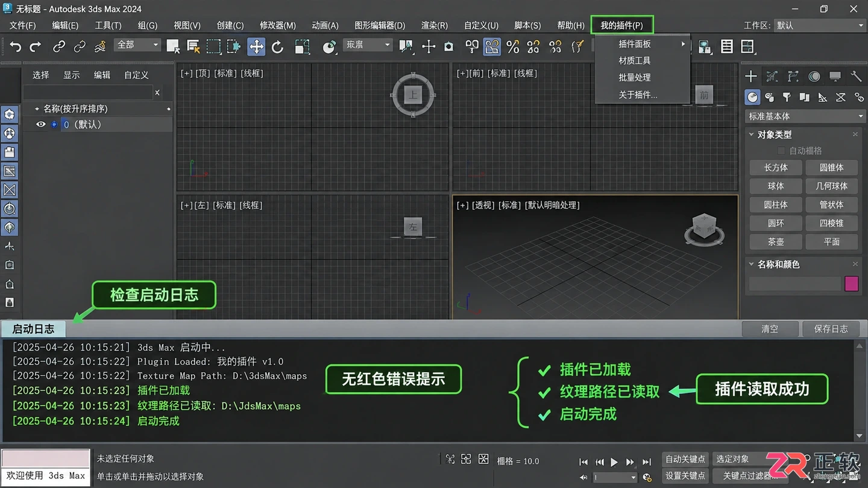Image resolution: width=868 pixels, height=488 pixels.
Task: Open the object color swatch
Action: pyautogui.click(x=852, y=284)
